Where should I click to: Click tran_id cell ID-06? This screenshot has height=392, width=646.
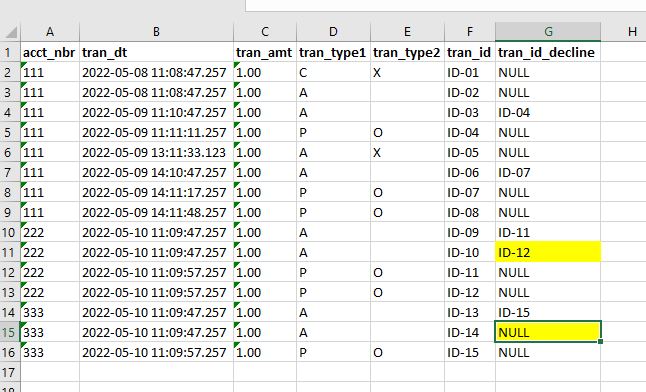470,172
